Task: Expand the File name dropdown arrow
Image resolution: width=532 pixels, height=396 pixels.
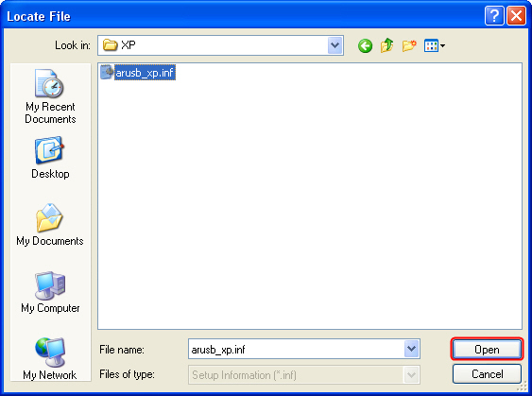Action: (x=411, y=349)
